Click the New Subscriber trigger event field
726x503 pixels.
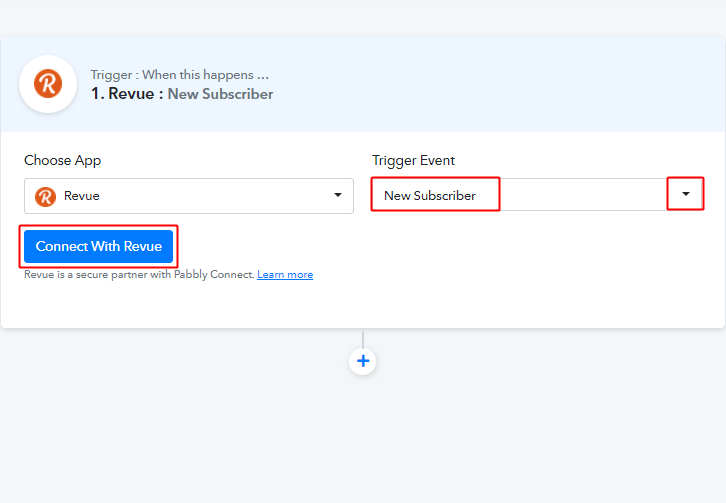pyautogui.click(x=537, y=195)
